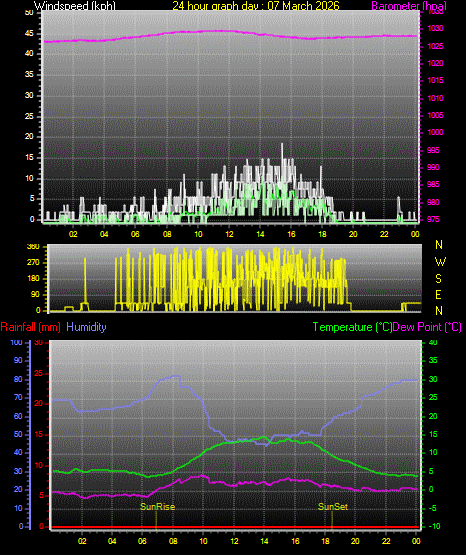Click the 'S' wind direction label
Screen dimensions: 466x555
coord(438,279)
